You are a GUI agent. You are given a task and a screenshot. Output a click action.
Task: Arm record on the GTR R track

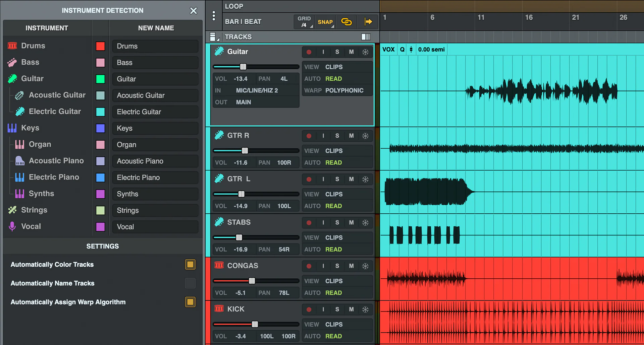(x=309, y=136)
